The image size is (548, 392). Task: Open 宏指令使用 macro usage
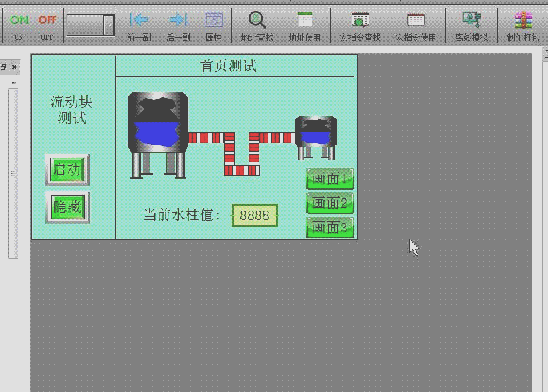tap(416, 25)
